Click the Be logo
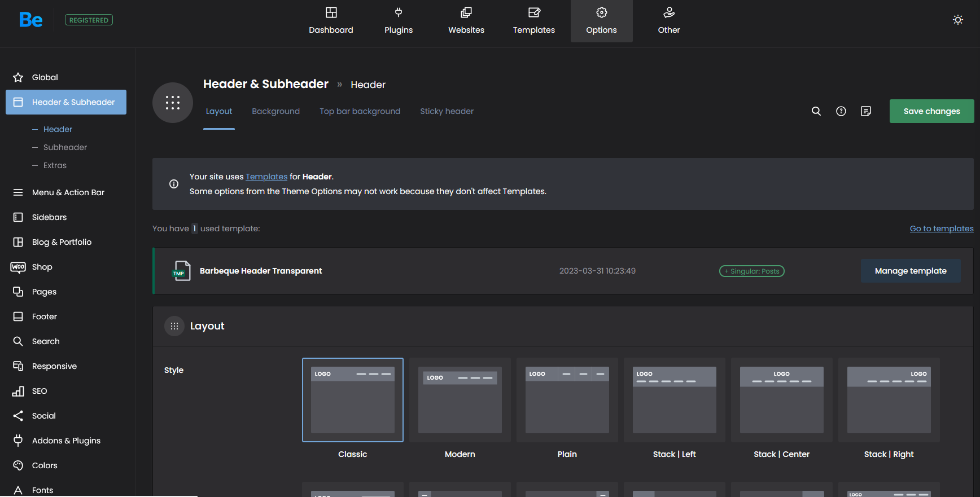Image resolution: width=980 pixels, height=497 pixels. tap(30, 20)
